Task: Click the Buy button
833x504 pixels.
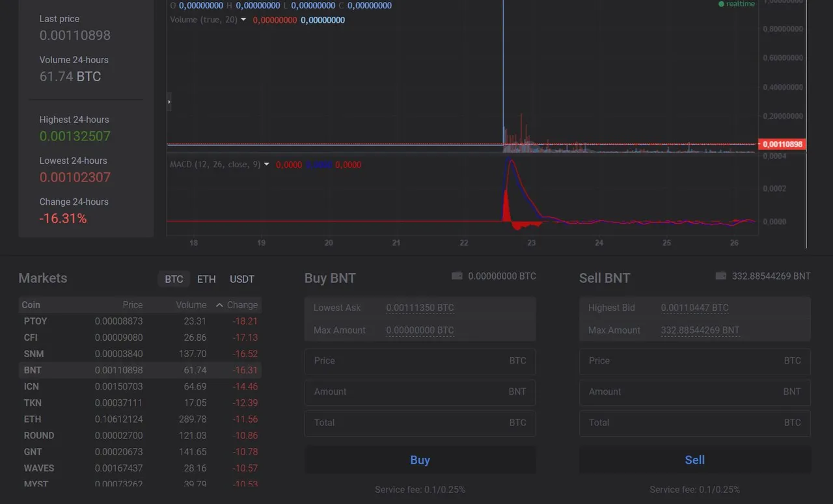Action: [x=420, y=460]
